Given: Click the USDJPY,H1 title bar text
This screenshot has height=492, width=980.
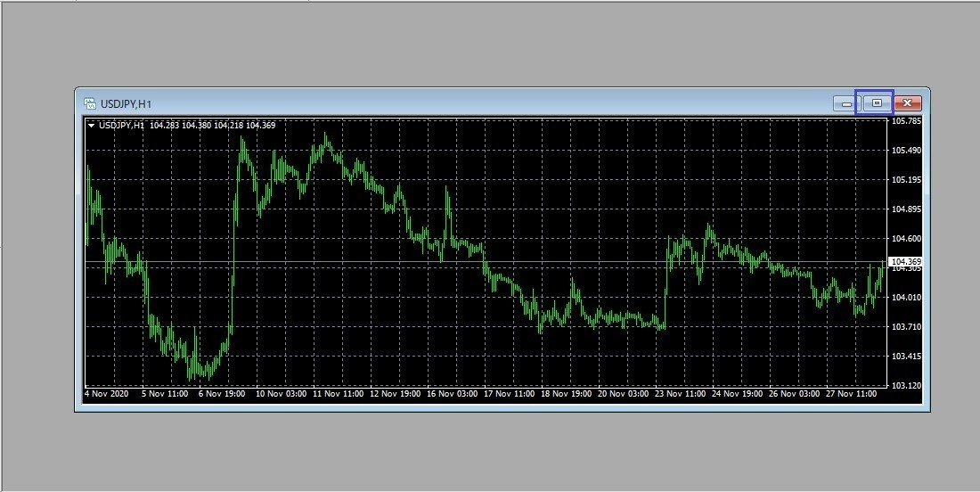Looking at the screenshot, I should [x=126, y=104].
